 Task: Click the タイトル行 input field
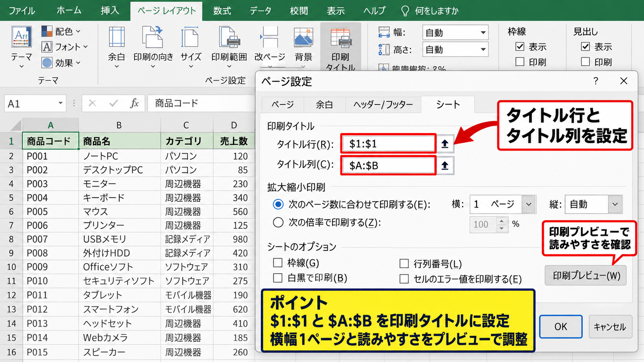tap(388, 144)
